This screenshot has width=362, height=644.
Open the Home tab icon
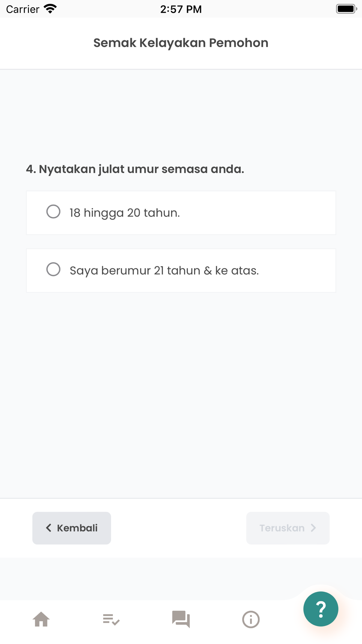(x=41, y=619)
